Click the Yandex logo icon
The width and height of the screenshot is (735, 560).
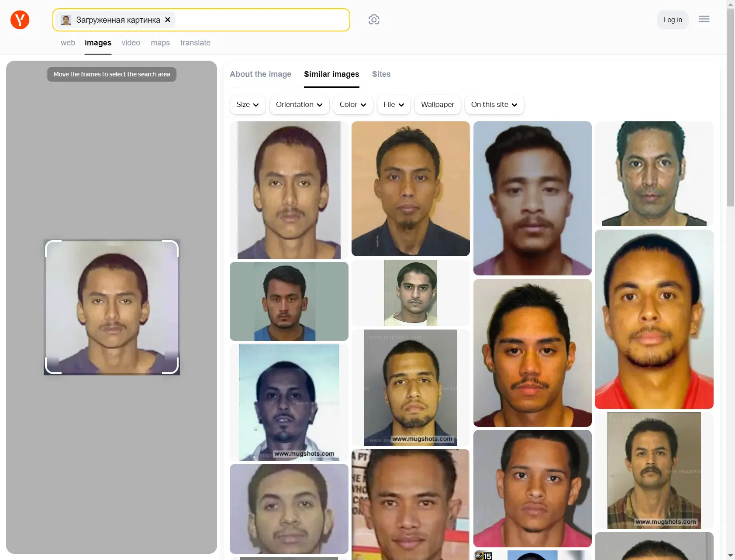tap(20, 20)
